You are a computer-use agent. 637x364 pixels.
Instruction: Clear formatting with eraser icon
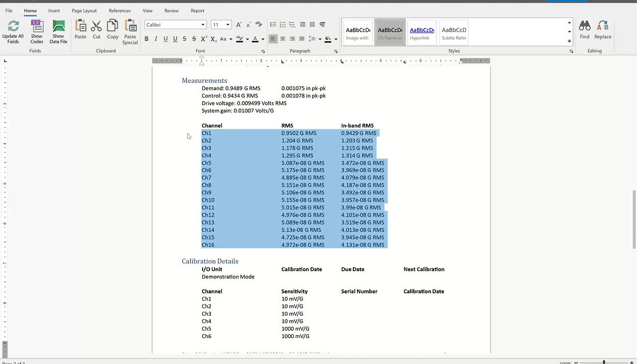click(259, 24)
